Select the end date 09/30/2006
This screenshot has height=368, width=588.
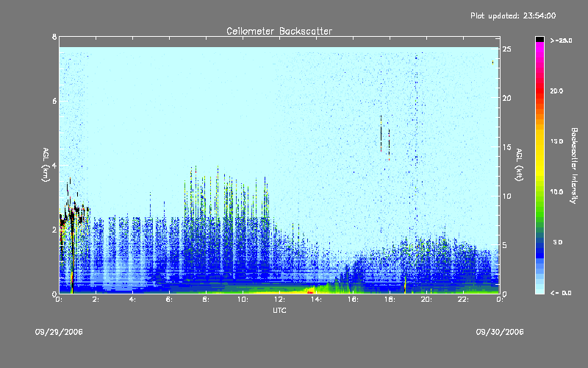point(500,332)
